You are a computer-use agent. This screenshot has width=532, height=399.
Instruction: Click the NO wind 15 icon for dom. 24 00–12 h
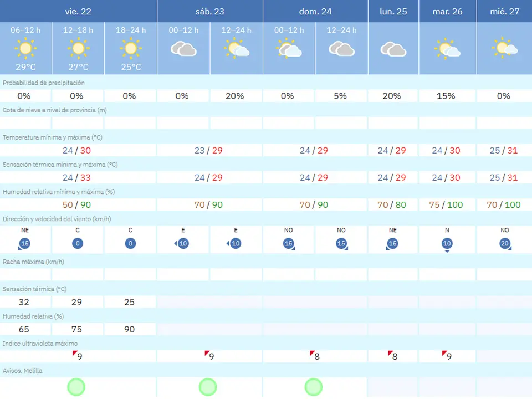coord(289,244)
